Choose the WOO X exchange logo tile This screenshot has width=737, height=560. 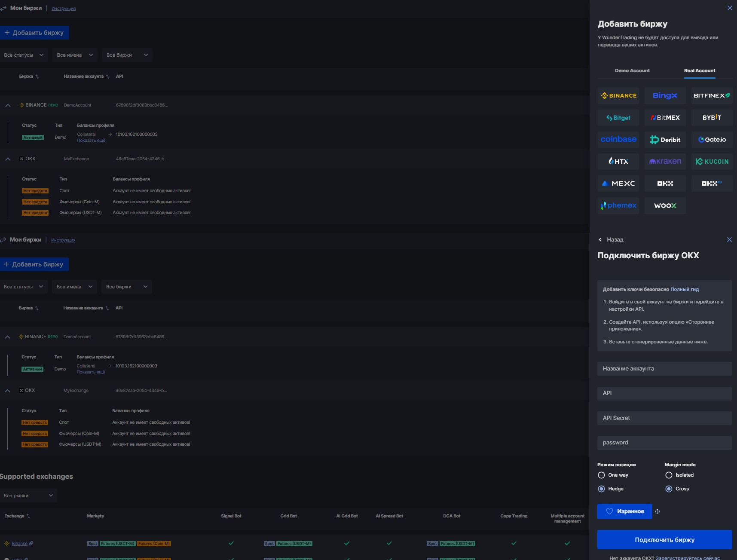click(665, 205)
